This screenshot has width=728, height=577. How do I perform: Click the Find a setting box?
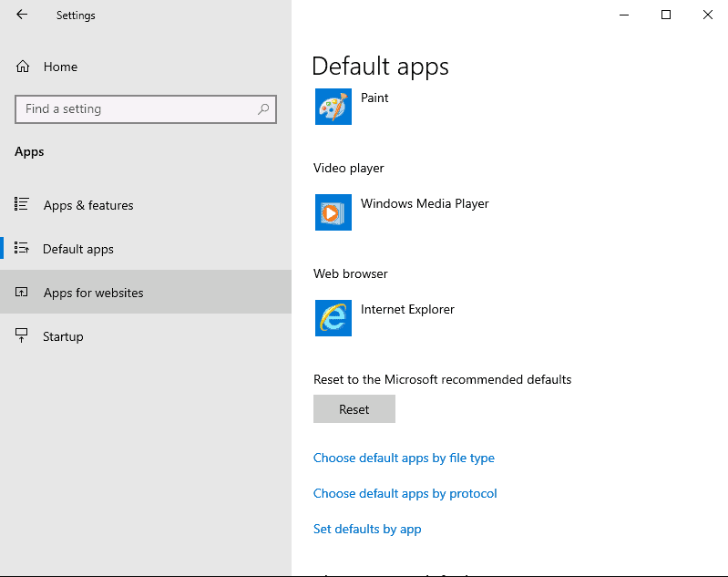click(x=146, y=109)
